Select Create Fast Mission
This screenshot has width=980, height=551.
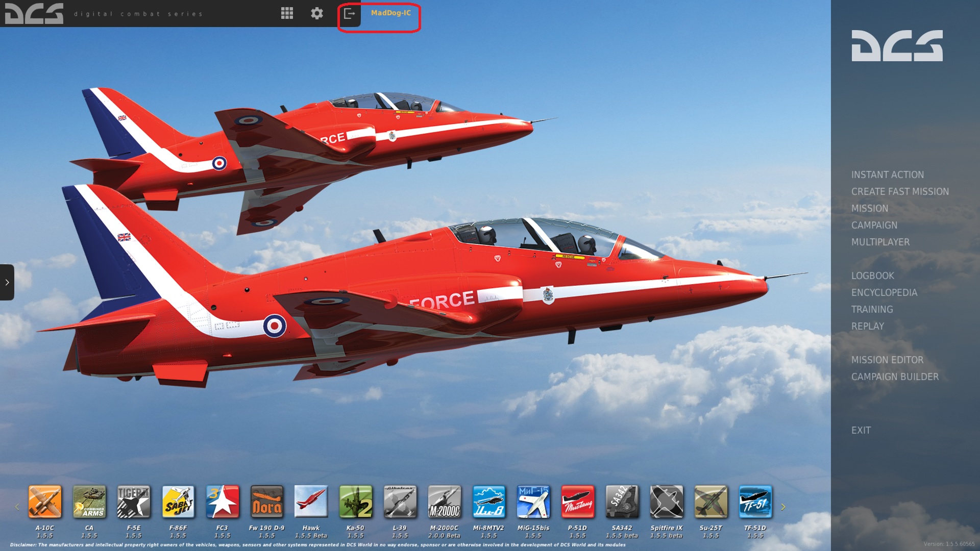(x=900, y=192)
